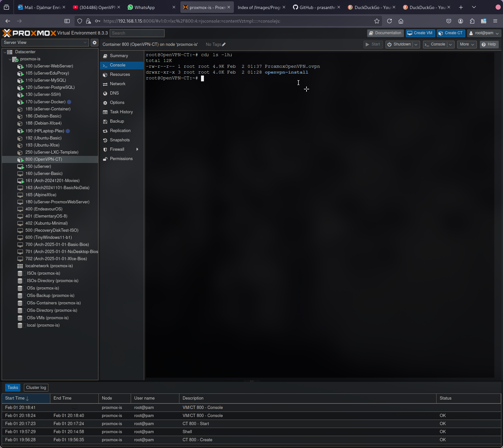Open the browser extensions puzzle icon

(472, 21)
